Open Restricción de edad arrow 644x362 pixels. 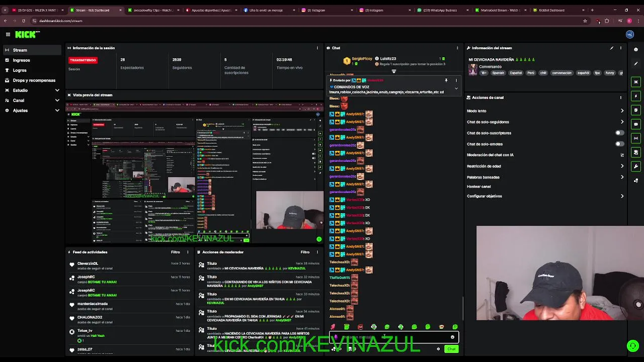(x=622, y=166)
